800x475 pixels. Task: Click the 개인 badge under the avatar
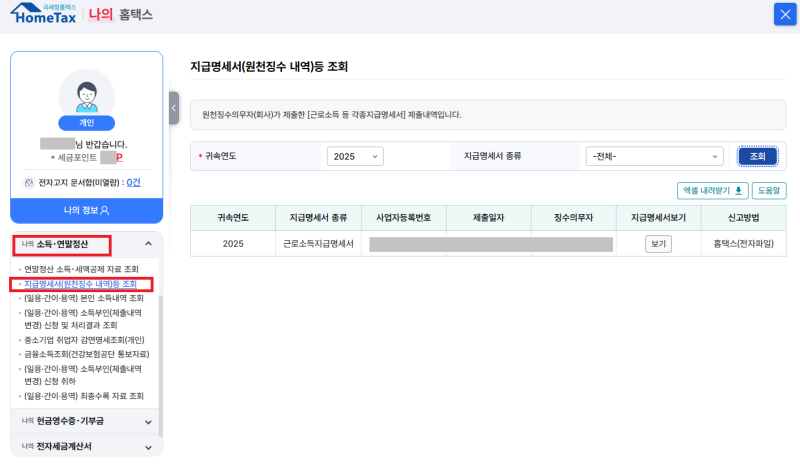click(x=87, y=123)
